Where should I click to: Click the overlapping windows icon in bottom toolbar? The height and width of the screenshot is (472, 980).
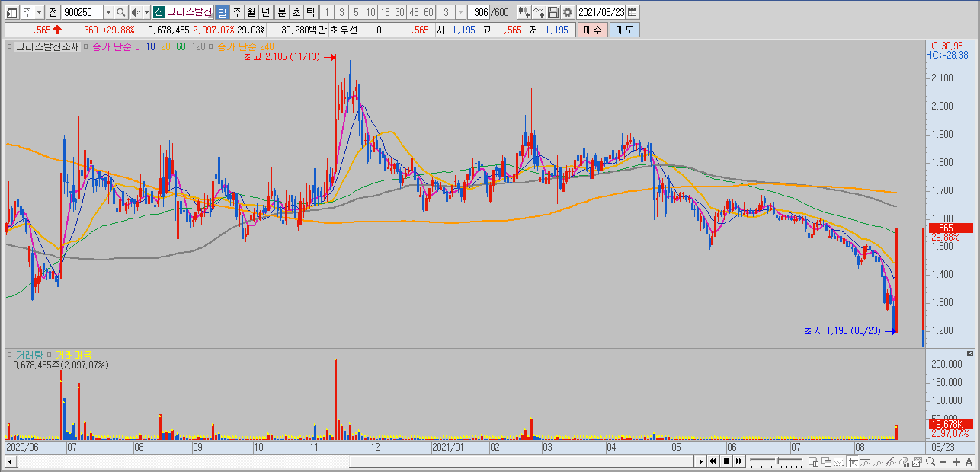(x=826, y=461)
